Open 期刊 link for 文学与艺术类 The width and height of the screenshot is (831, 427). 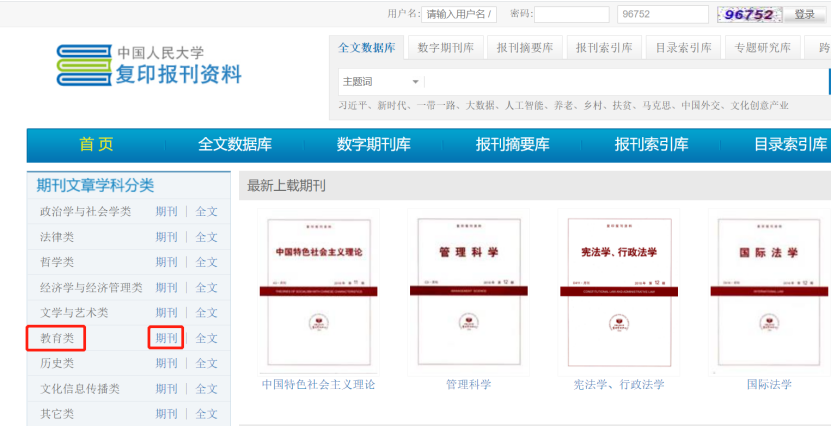[166, 313]
